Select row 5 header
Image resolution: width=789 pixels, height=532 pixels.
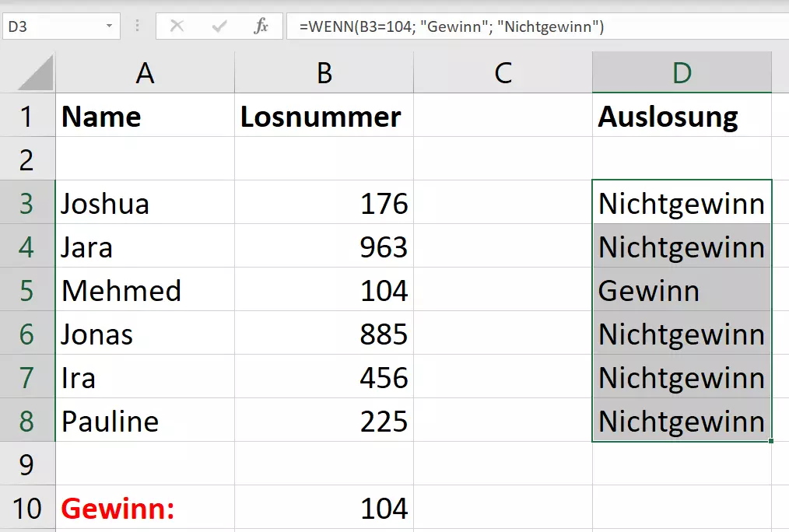(27, 289)
